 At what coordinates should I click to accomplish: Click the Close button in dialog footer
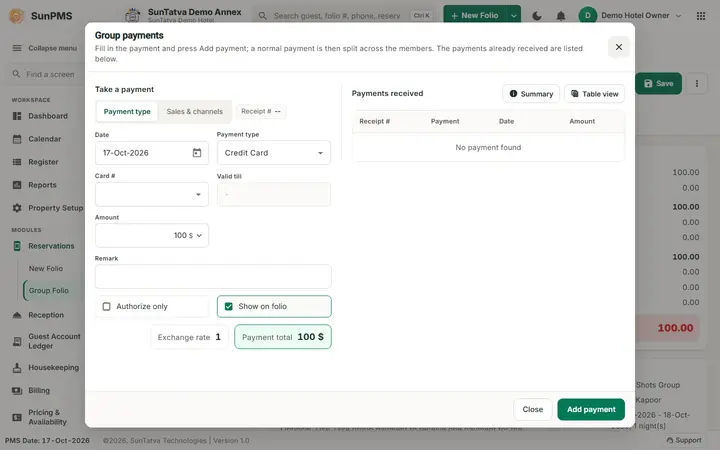[533, 409]
